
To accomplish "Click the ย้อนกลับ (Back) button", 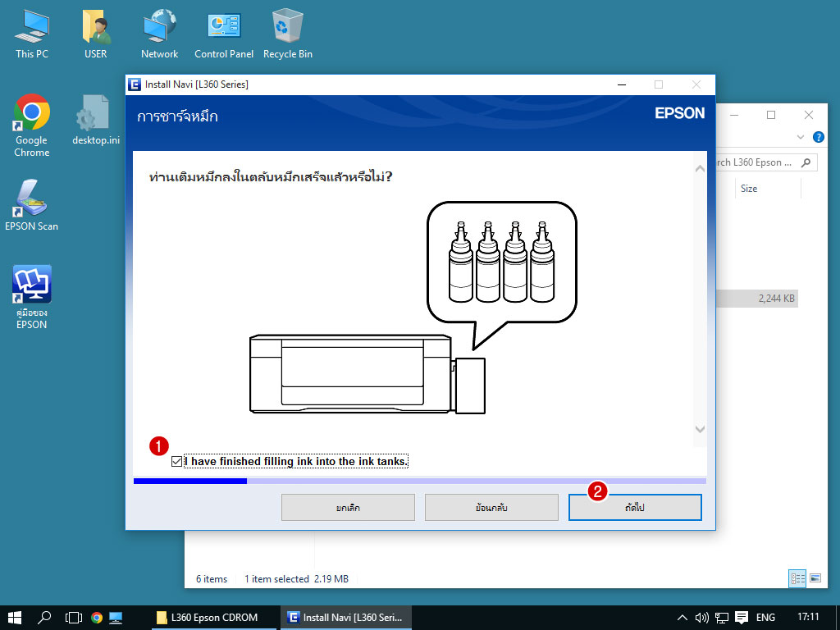I will pyautogui.click(x=491, y=508).
